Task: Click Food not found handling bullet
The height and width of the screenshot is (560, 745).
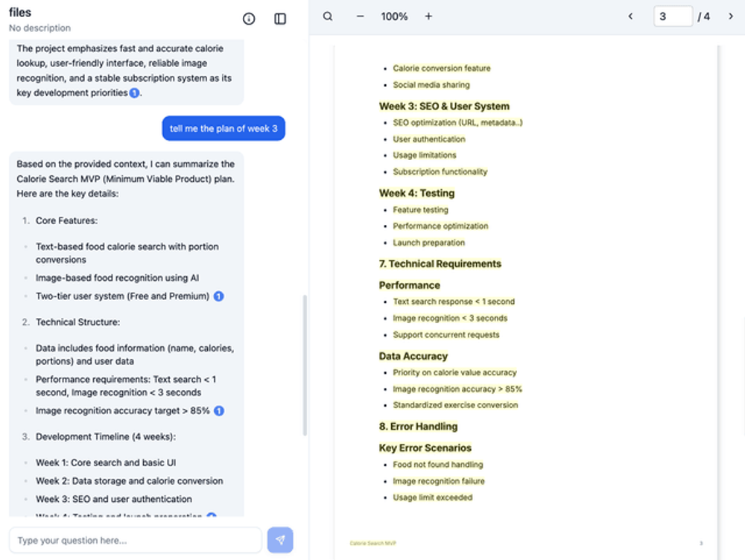Action: (437, 464)
